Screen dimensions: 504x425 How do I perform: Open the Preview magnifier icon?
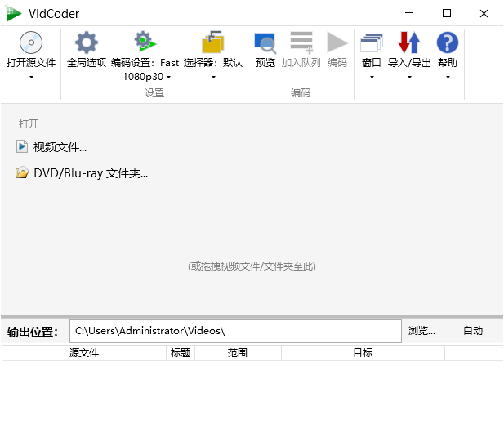pos(265,42)
